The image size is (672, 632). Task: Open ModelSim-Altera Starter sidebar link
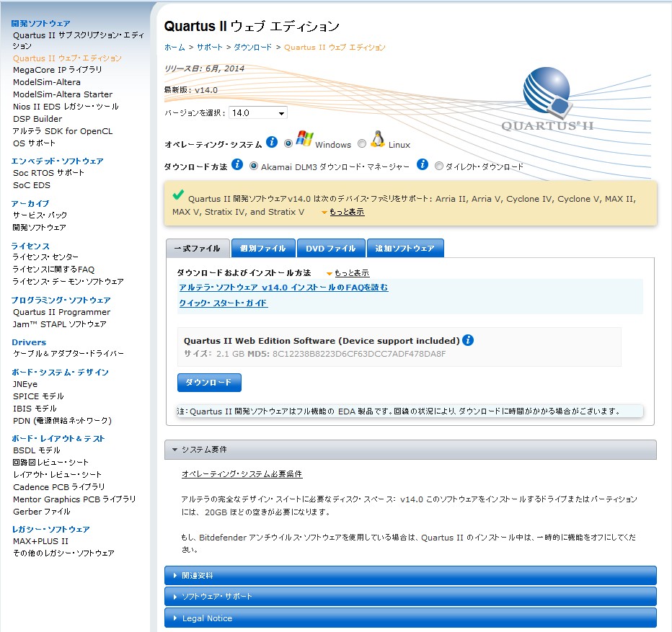click(63, 94)
